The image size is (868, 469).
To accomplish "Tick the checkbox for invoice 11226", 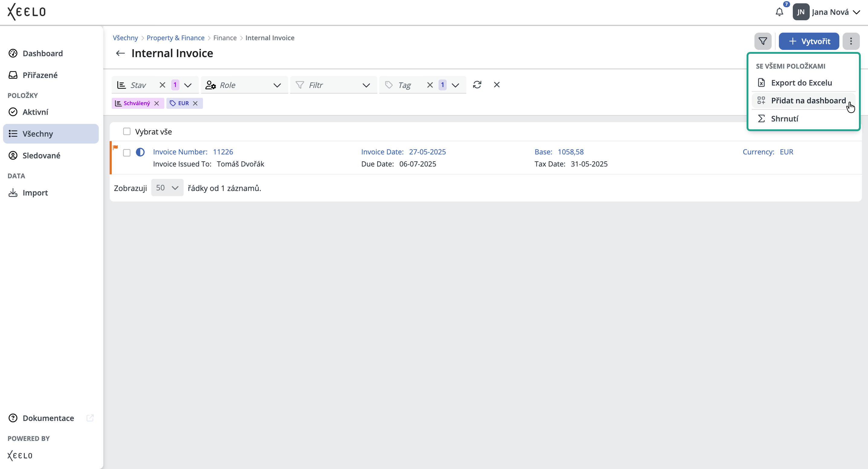I will point(127,153).
